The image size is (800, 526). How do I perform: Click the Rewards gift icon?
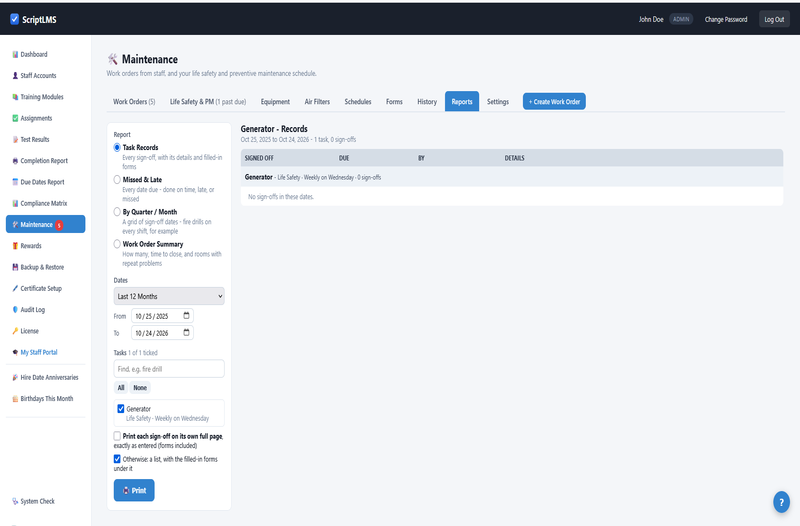pos(15,246)
